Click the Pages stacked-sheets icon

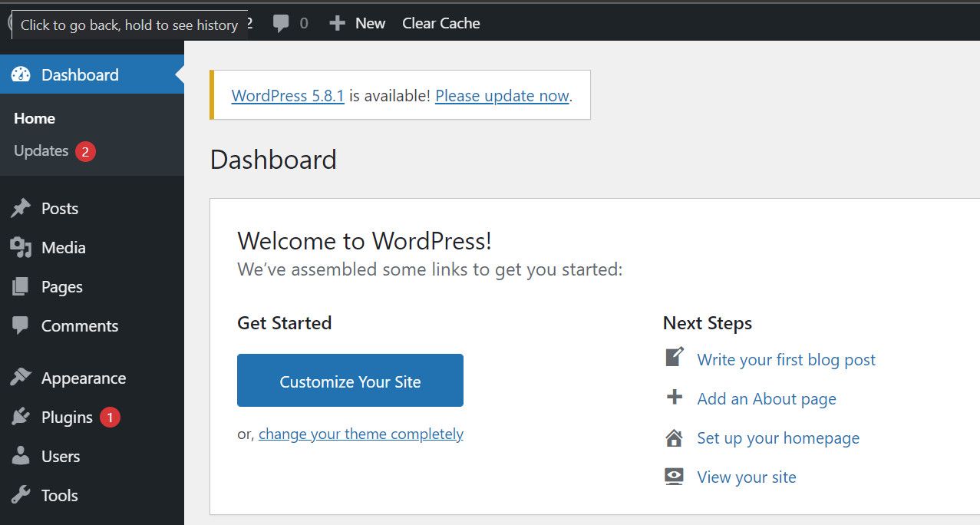click(x=21, y=287)
